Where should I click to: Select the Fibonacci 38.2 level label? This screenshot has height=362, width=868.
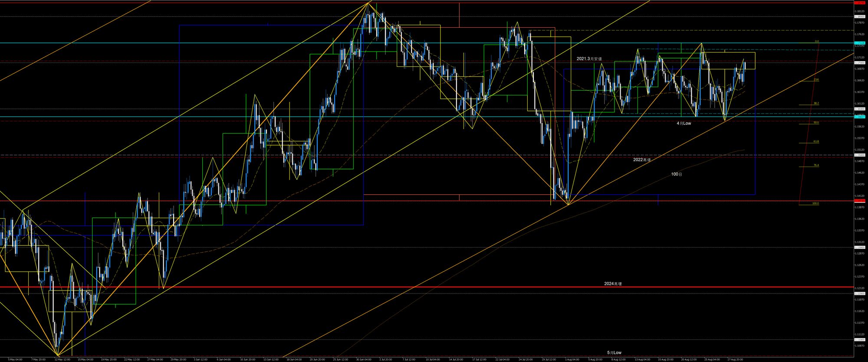click(x=816, y=103)
